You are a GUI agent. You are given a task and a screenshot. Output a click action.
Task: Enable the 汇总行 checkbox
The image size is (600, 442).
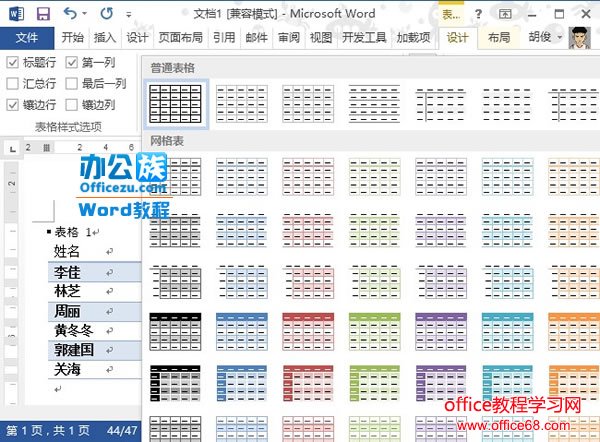13,83
